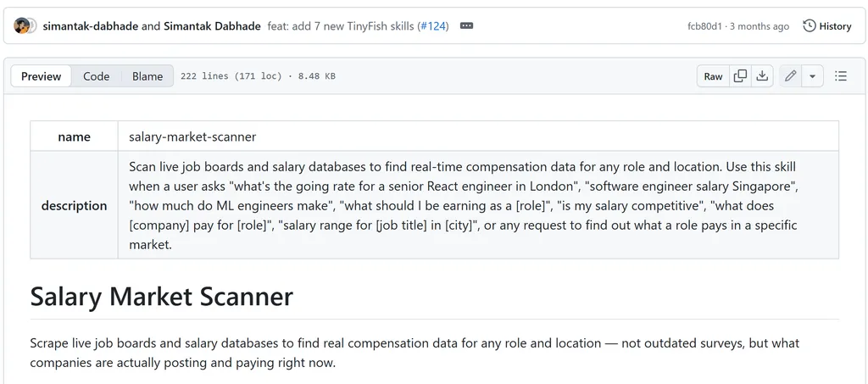Switch to the Preview tab

click(x=41, y=76)
